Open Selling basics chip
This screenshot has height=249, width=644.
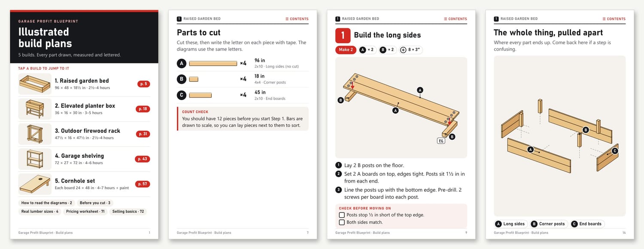tap(128, 211)
